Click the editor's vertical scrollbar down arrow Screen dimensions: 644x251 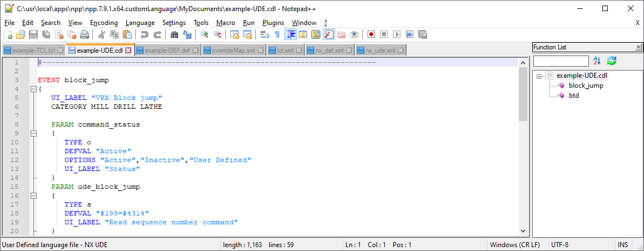pos(522,231)
